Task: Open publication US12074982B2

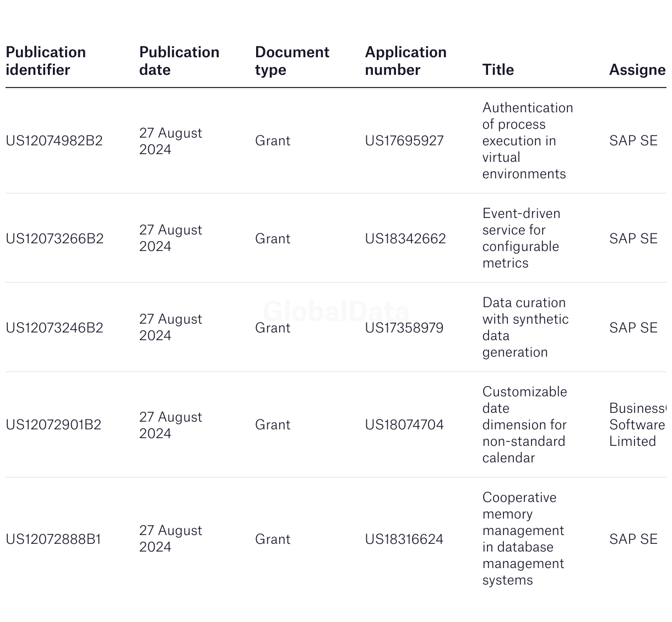Action: [54, 140]
